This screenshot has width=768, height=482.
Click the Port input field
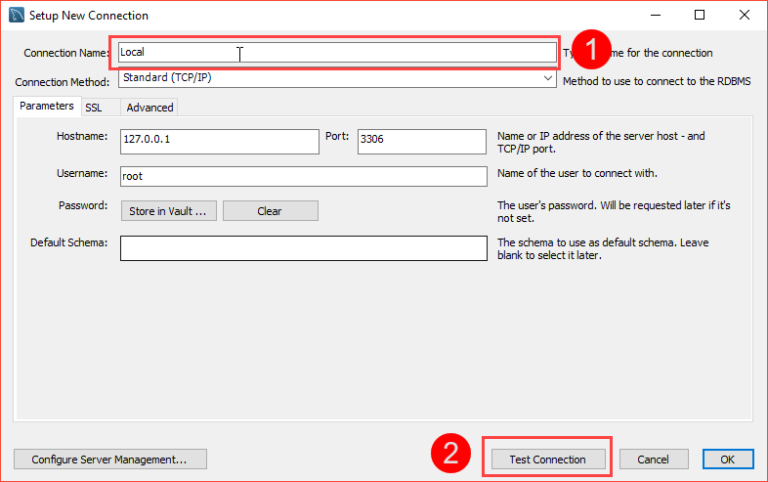(x=422, y=141)
